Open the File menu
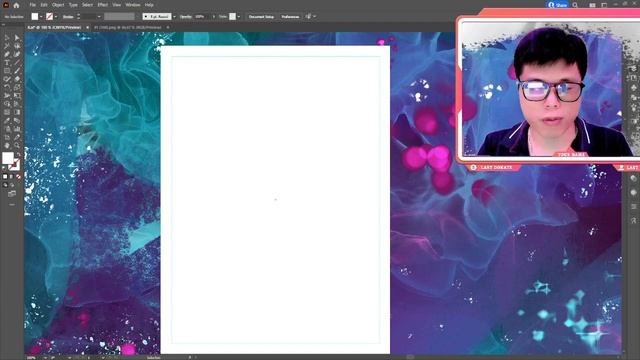The height and width of the screenshot is (360, 640). (32, 5)
